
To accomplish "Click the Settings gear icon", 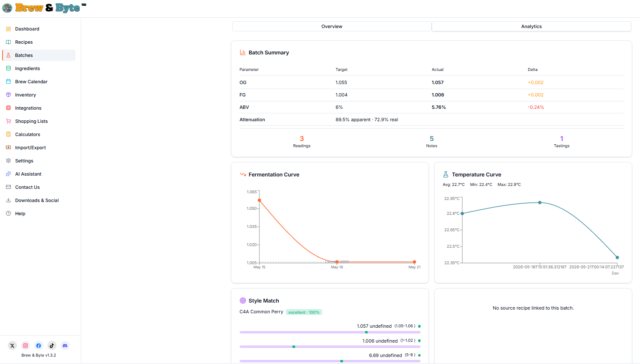I will coord(8,161).
